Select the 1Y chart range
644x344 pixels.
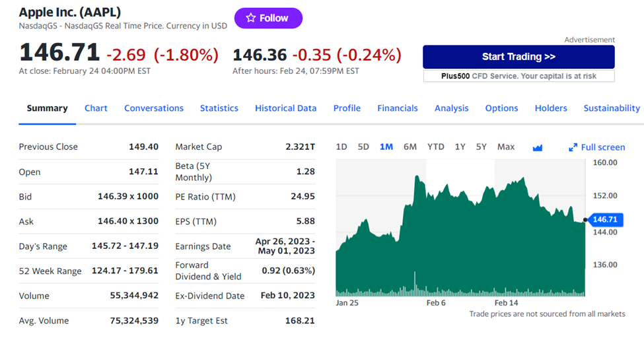[x=460, y=147]
